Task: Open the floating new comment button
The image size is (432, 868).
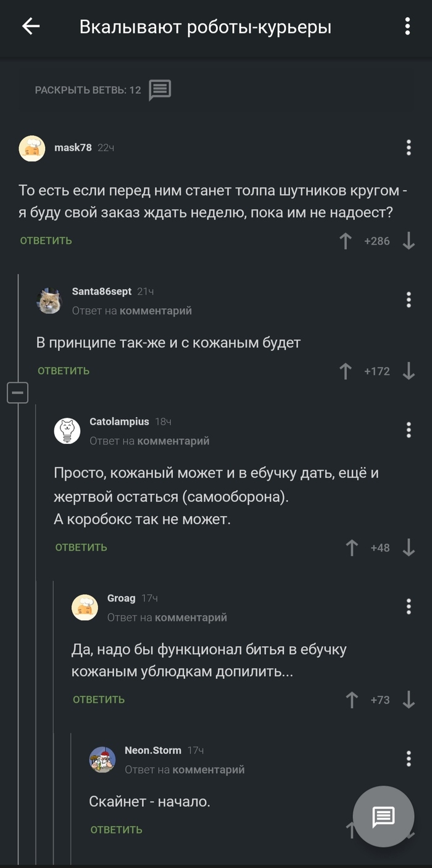Action: (x=383, y=816)
